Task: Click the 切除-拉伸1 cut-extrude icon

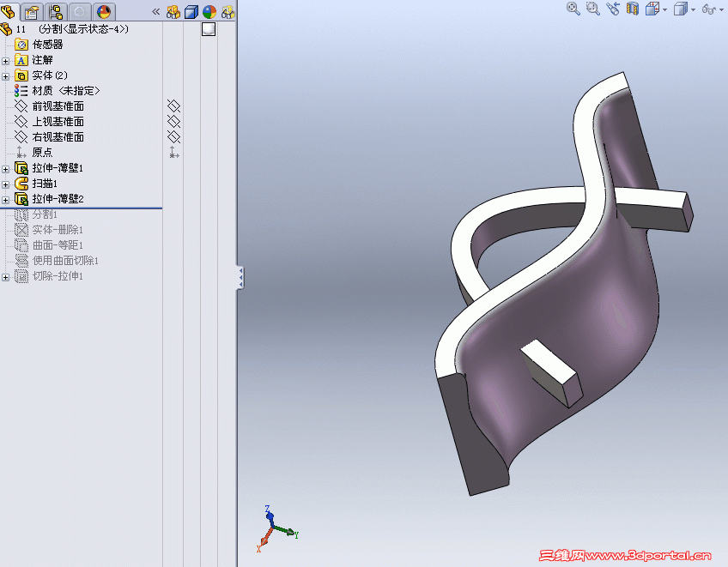Action: (21, 276)
